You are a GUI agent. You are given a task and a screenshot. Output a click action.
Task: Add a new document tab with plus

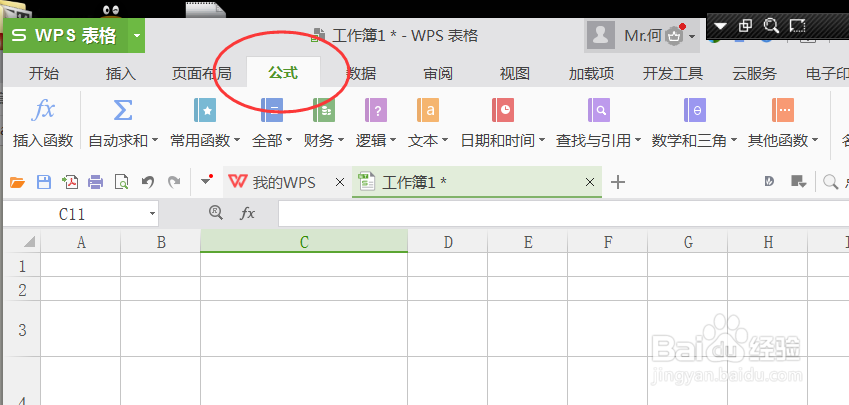[x=618, y=182]
